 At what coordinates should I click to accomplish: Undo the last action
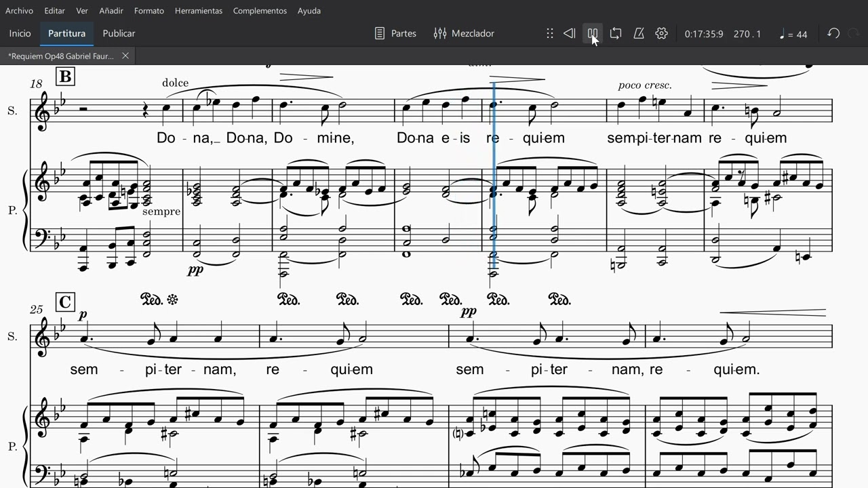click(x=833, y=33)
